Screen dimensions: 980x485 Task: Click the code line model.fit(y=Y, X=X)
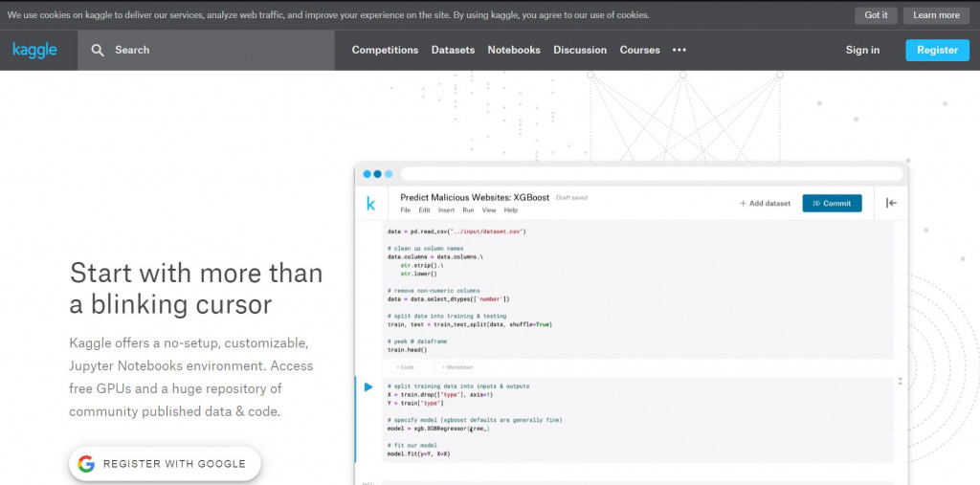tap(418, 453)
